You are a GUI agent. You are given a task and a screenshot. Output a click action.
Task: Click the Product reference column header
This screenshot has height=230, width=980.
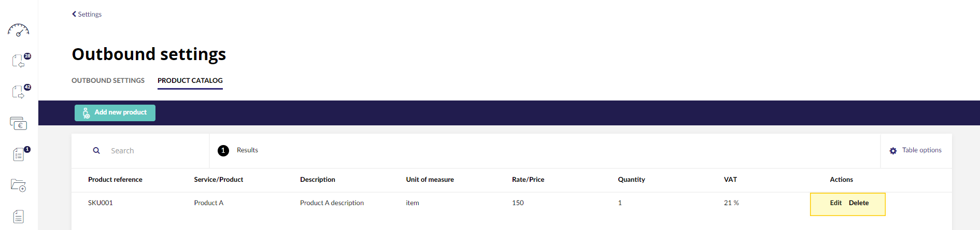pyautogui.click(x=115, y=180)
